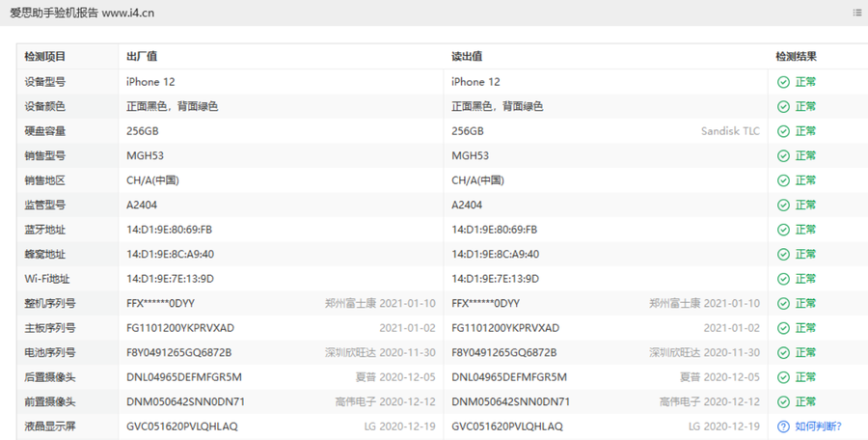Click factory LCD serial 'GVC051620PVLQHLAQ'
This screenshot has width=868, height=440.
click(x=182, y=426)
